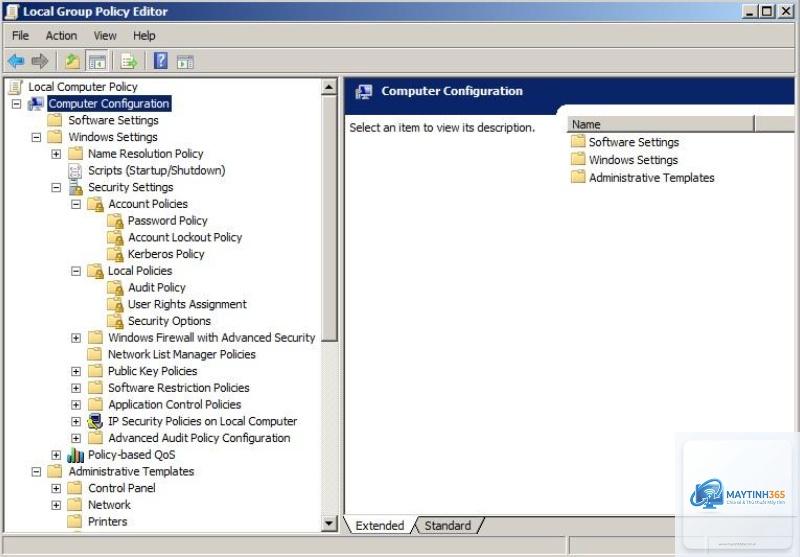The image size is (800, 557).
Task: Select Password Policy text in tree
Action: pos(167,221)
